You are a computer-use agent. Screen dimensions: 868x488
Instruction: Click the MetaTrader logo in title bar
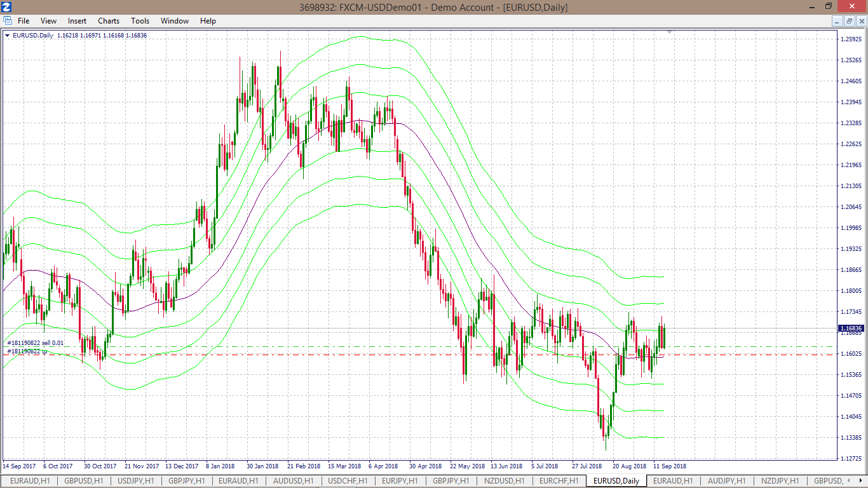tap(7, 7)
